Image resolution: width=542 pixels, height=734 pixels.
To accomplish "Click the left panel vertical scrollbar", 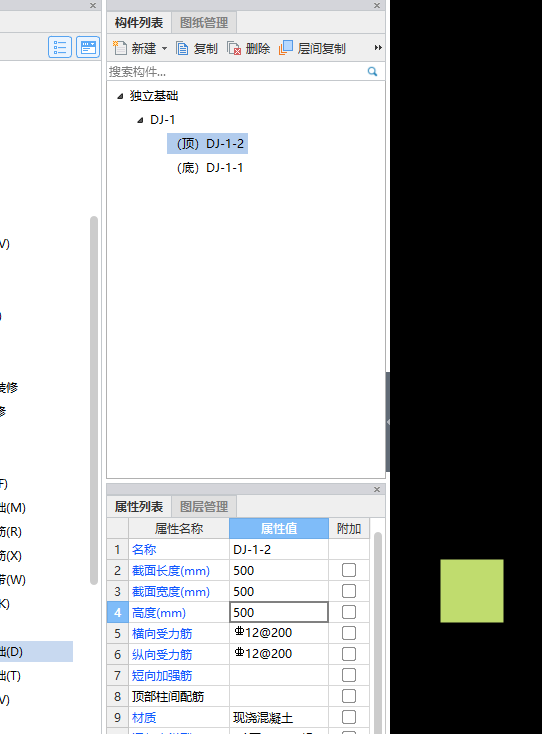I will coord(94,400).
